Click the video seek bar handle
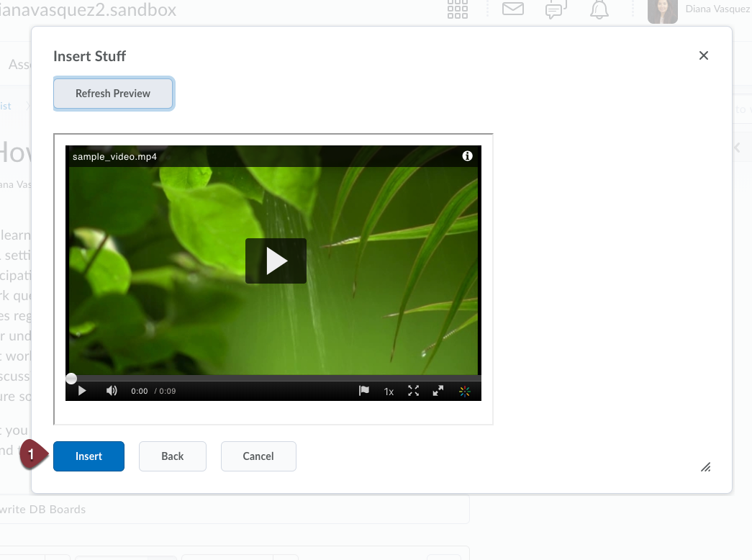 (71, 378)
